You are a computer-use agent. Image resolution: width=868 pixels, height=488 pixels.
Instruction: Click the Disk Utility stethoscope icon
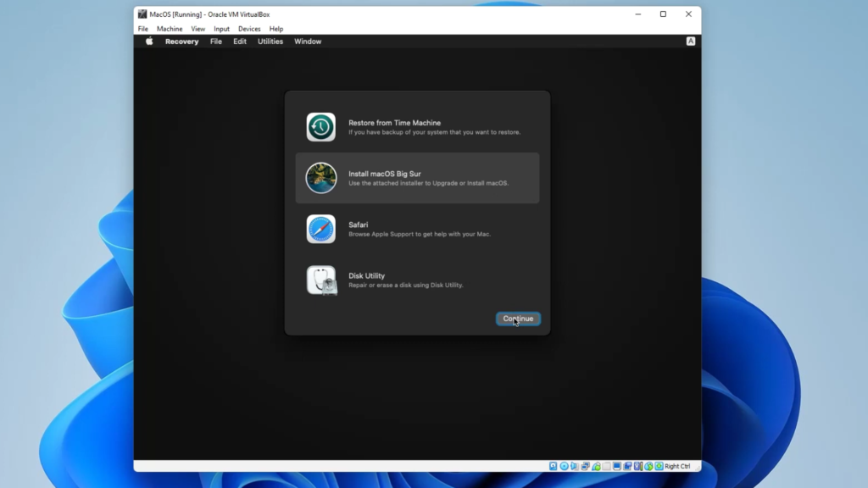point(321,280)
